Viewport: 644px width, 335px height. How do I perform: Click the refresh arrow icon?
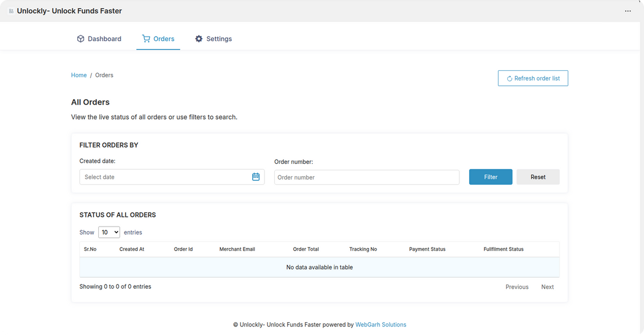[x=509, y=78]
